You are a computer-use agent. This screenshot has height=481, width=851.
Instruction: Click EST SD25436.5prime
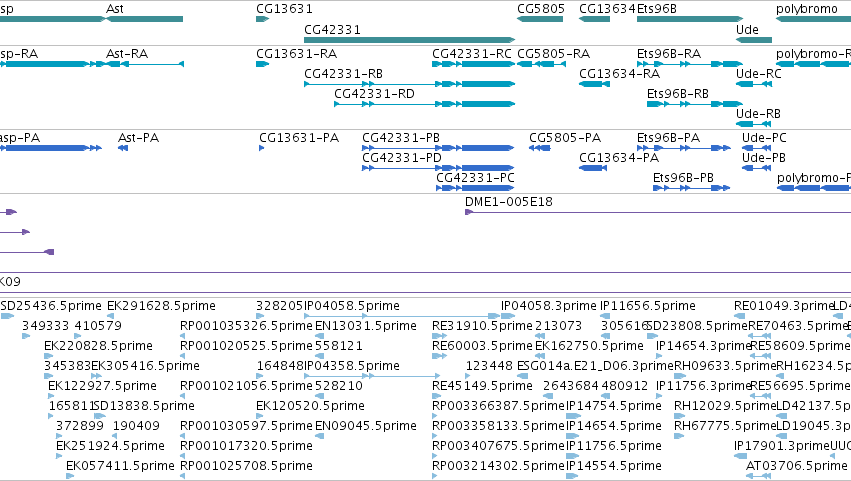click(x=51, y=306)
